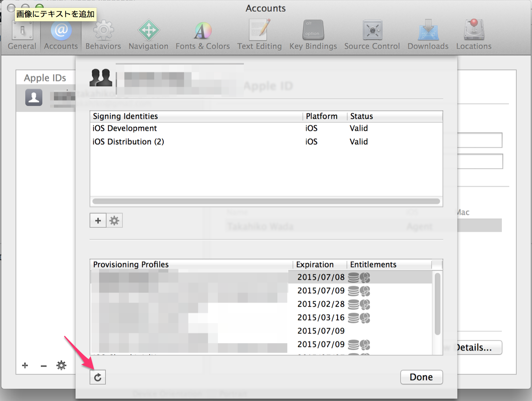Refresh the provisioning profiles list
Image resolution: width=532 pixels, height=401 pixels.
point(98,377)
